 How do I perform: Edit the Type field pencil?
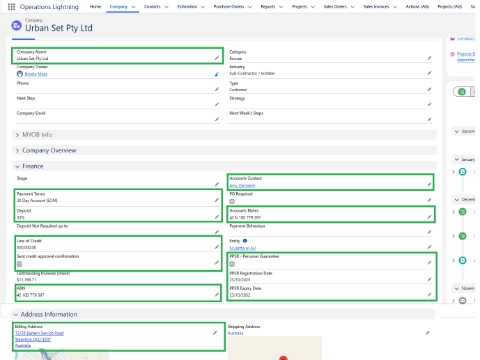[x=429, y=89]
